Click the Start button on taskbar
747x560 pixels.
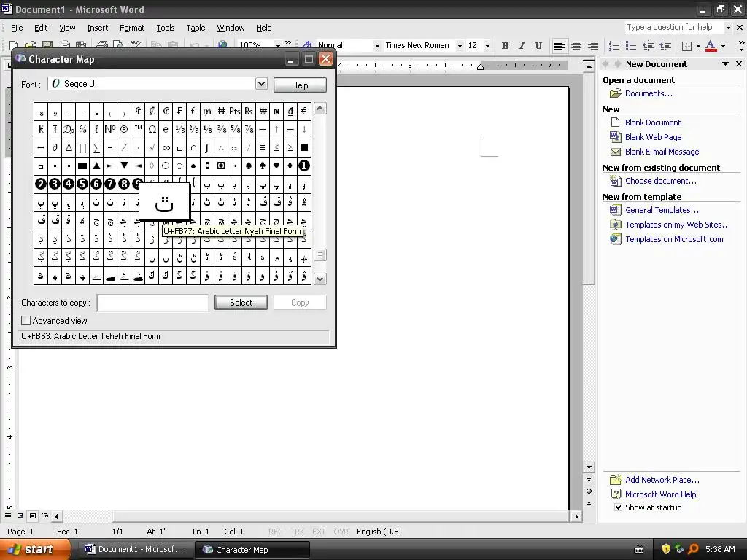click(34, 550)
